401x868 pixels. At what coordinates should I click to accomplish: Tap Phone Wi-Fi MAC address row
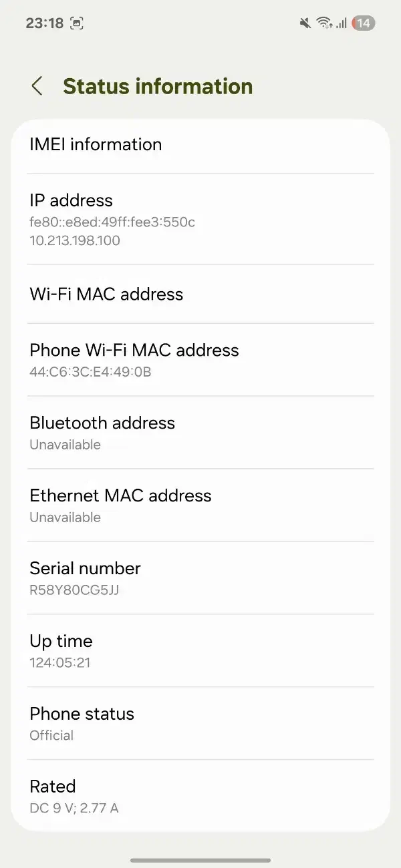click(x=200, y=360)
